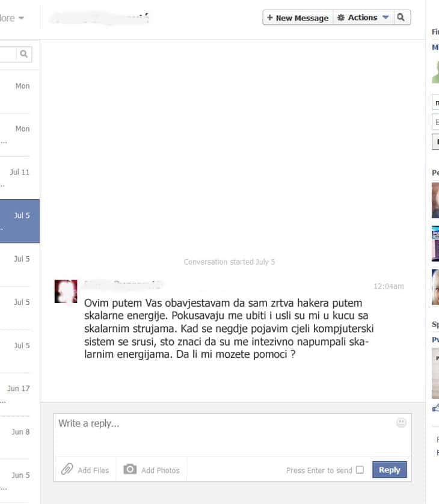Click the Add Files paperclip icon

(67, 469)
